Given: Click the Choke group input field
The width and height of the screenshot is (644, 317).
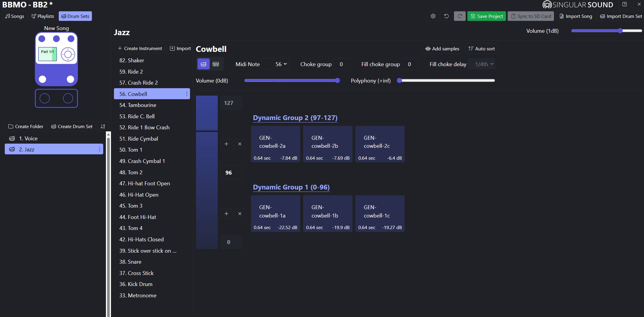Looking at the screenshot, I should tap(341, 64).
